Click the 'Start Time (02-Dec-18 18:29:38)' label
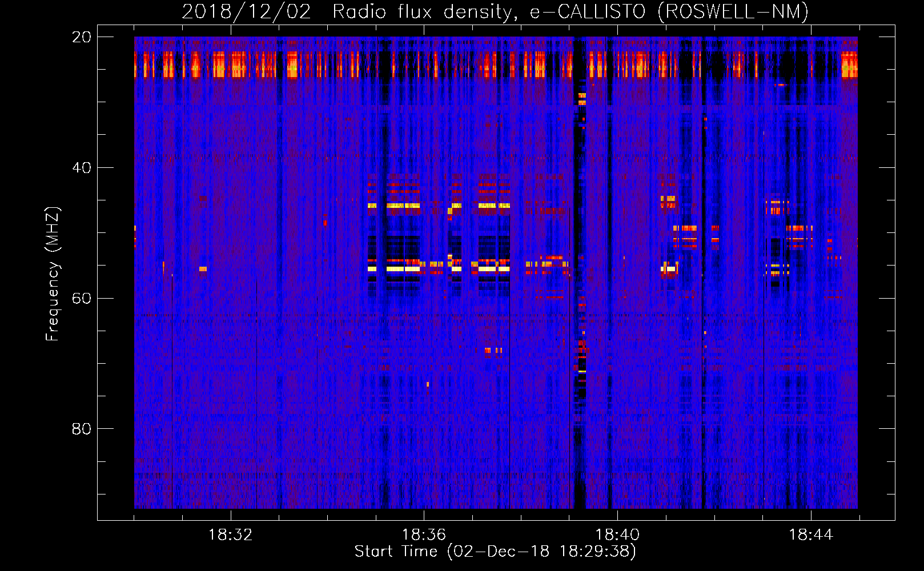924x571 pixels. pos(495,552)
